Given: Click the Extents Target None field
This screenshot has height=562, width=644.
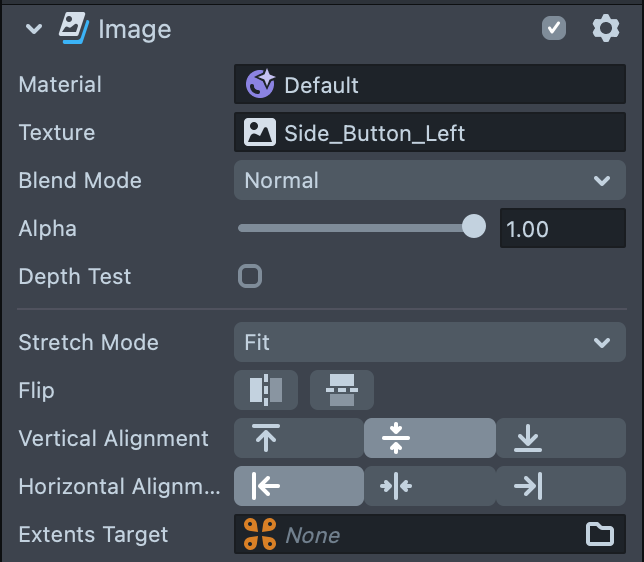Looking at the screenshot, I should [x=420, y=535].
